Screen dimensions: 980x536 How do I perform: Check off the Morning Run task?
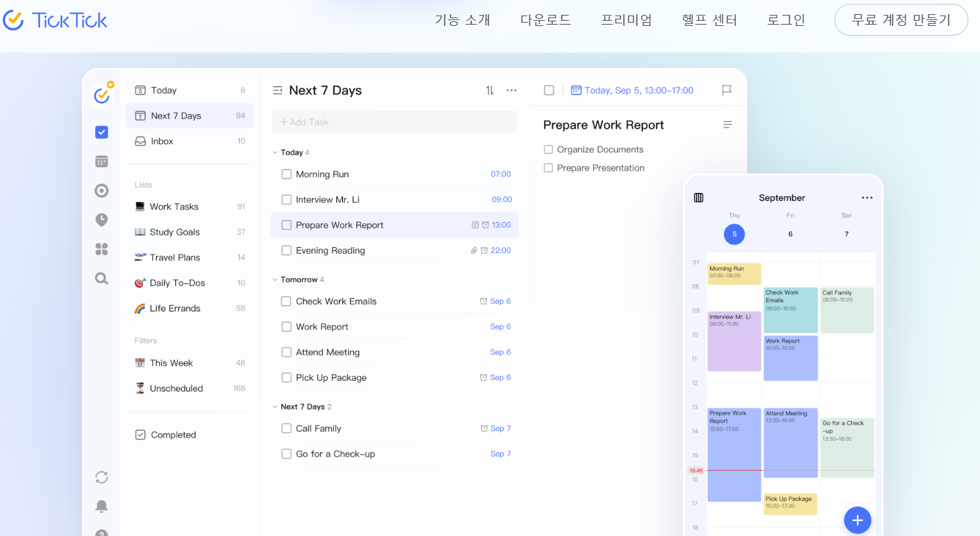click(x=287, y=174)
